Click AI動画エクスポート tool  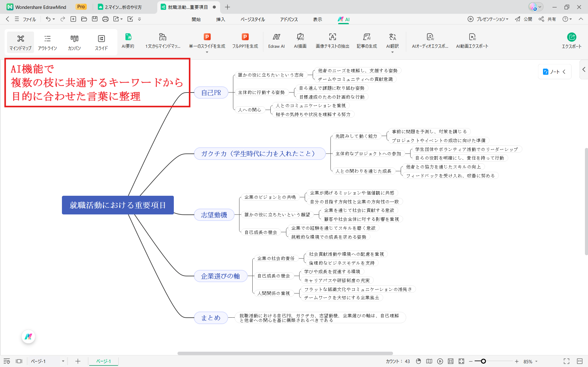472,41
